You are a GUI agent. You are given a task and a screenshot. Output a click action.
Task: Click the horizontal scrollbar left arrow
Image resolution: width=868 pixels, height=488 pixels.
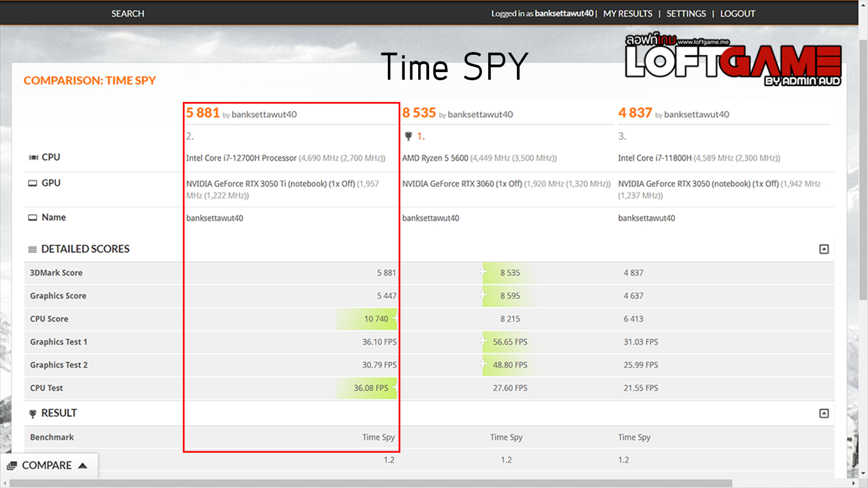point(4,483)
